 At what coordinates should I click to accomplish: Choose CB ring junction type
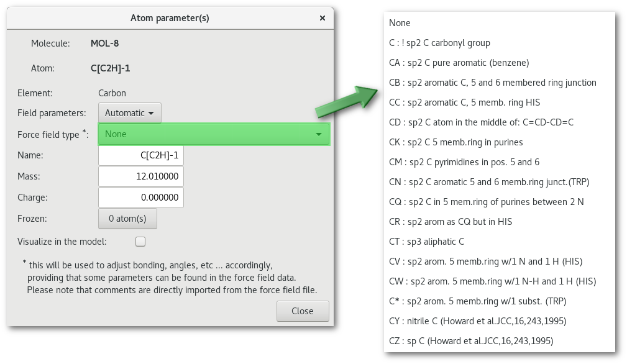pyautogui.click(x=492, y=83)
